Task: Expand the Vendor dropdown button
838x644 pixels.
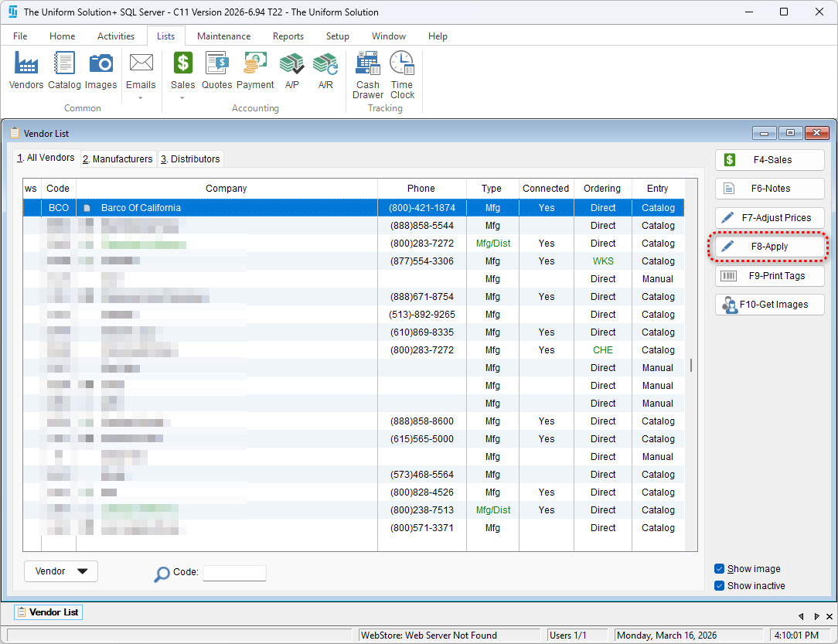Action: [61, 571]
